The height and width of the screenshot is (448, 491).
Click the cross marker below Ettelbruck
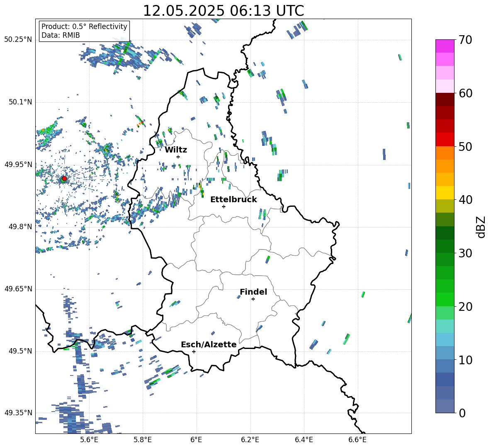[x=224, y=206]
